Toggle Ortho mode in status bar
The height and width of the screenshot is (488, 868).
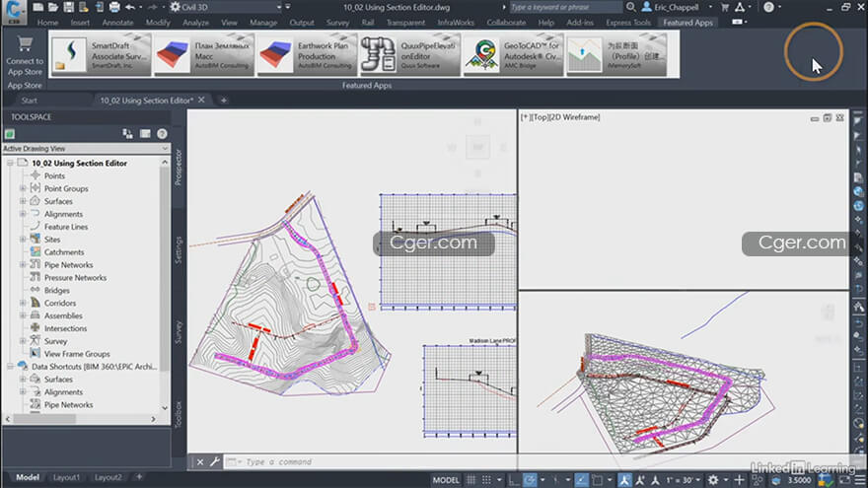tap(514, 480)
